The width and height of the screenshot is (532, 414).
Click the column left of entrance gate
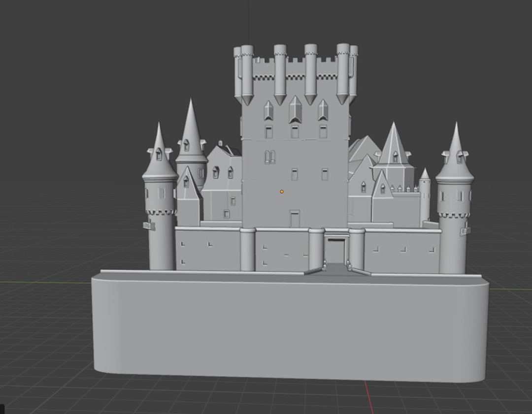[x=316, y=250]
